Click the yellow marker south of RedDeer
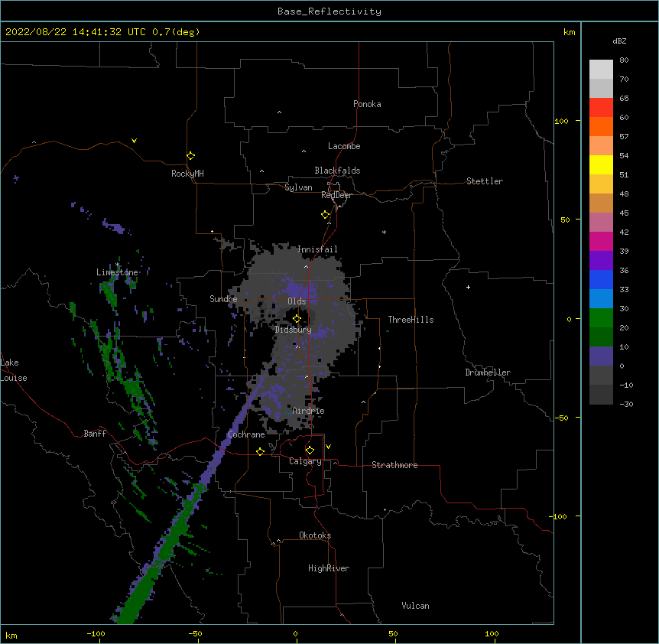The width and height of the screenshot is (659, 644). 325,215
